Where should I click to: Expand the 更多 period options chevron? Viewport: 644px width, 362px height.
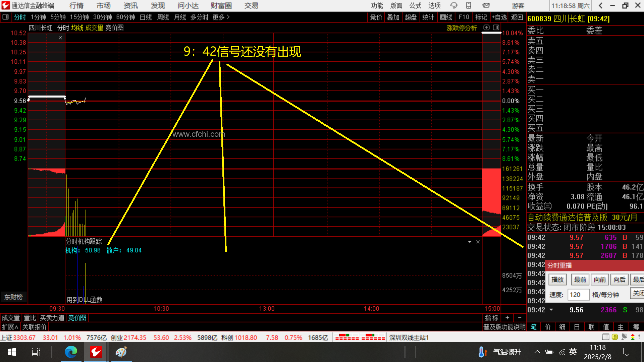pos(228,17)
